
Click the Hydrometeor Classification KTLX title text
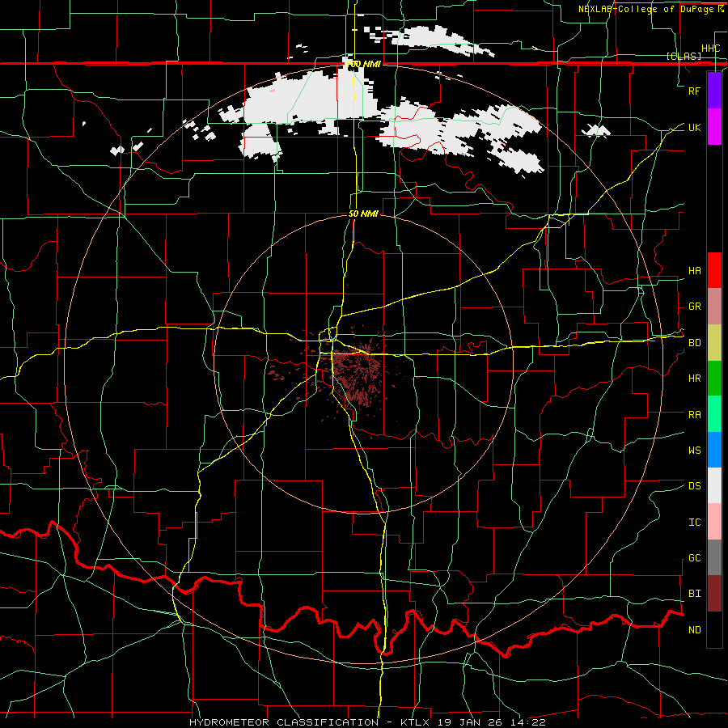click(x=367, y=722)
